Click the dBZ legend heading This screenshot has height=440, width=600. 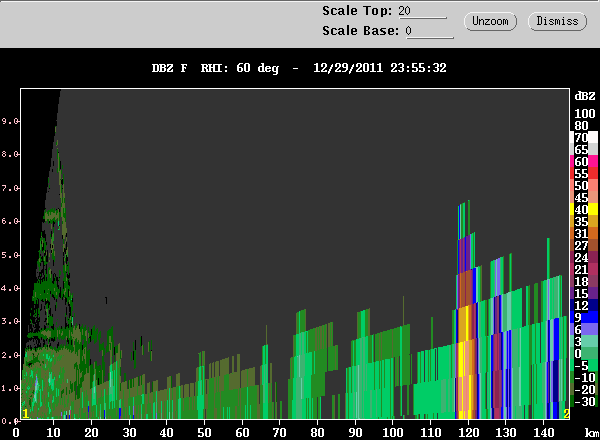pyautogui.click(x=585, y=96)
